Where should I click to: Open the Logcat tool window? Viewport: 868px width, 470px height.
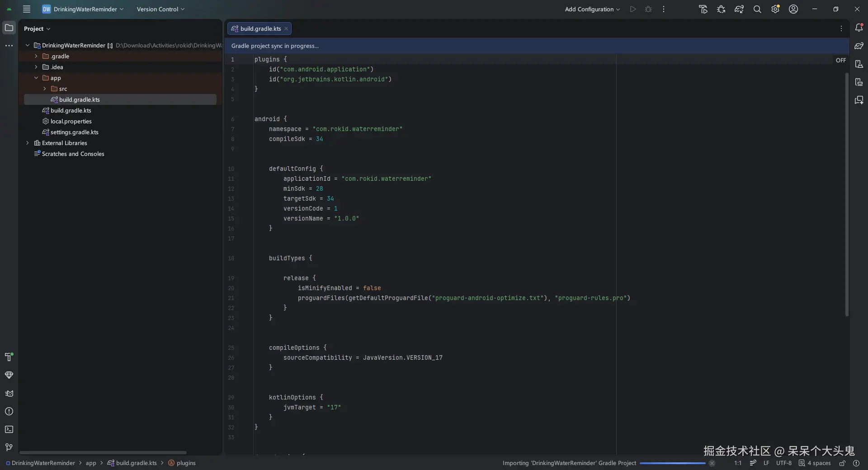[9, 394]
